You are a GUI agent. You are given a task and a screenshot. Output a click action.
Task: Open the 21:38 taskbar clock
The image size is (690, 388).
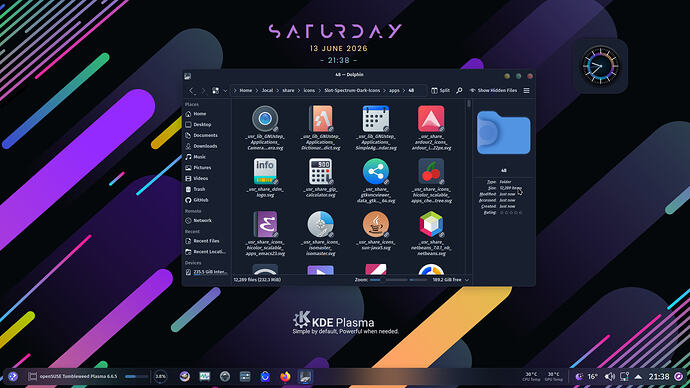pos(659,377)
